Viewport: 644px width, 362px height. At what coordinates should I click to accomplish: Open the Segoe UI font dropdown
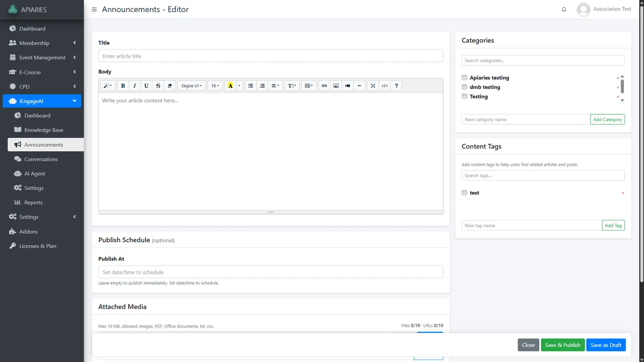tap(191, 86)
